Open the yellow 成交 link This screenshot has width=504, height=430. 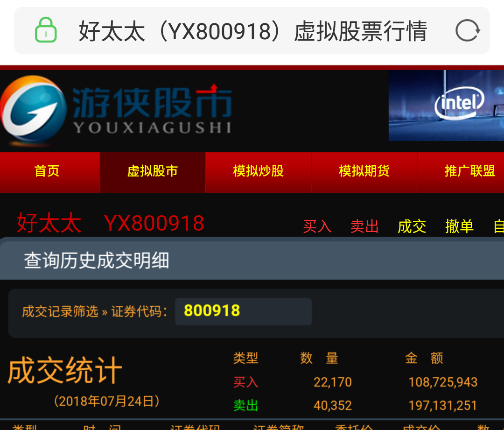[412, 226]
